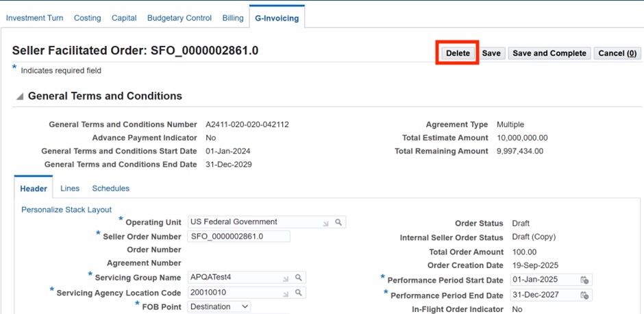Click the Save button
The image size is (644, 314).
(491, 53)
